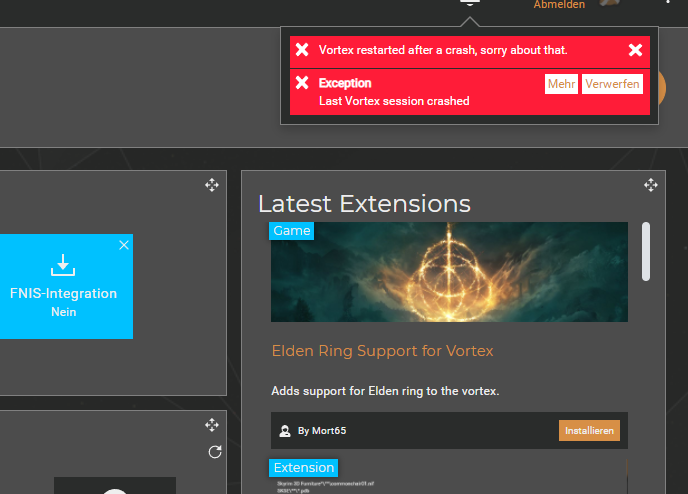Open Elden Ring Support for Vortex link
The height and width of the screenshot is (494, 688).
pos(382,351)
